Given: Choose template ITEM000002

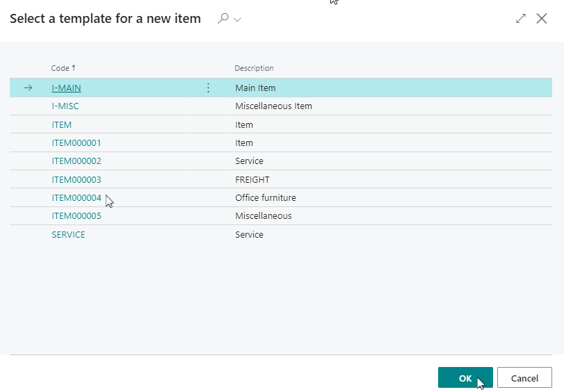Looking at the screenshot, I should [76, 161].
